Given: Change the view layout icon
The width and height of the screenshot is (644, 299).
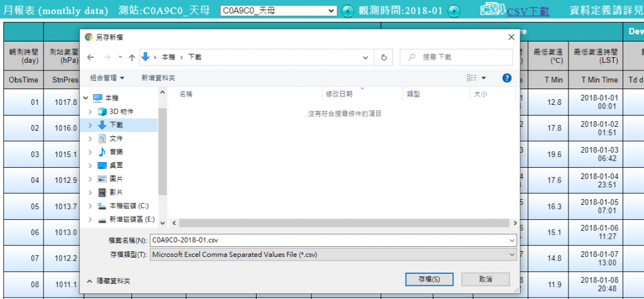Looking at the screenshot, I should (x=472, y=78).
